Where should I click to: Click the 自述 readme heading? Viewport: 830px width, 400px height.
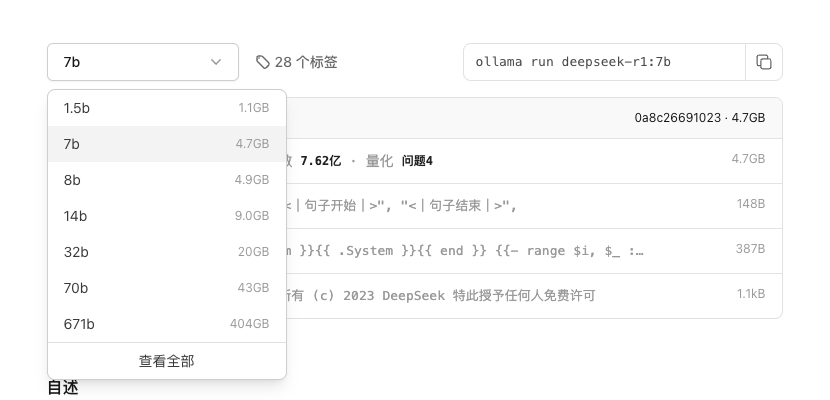tap(63, 388)
